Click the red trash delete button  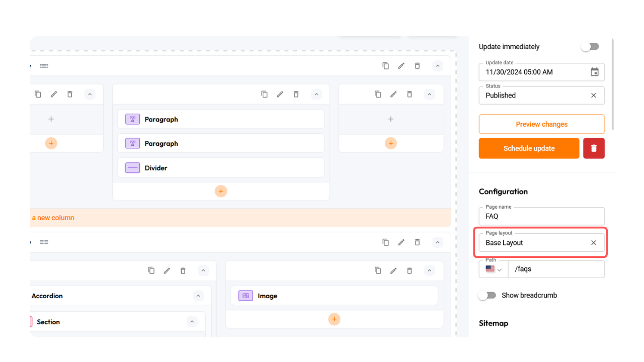point(594,148)
